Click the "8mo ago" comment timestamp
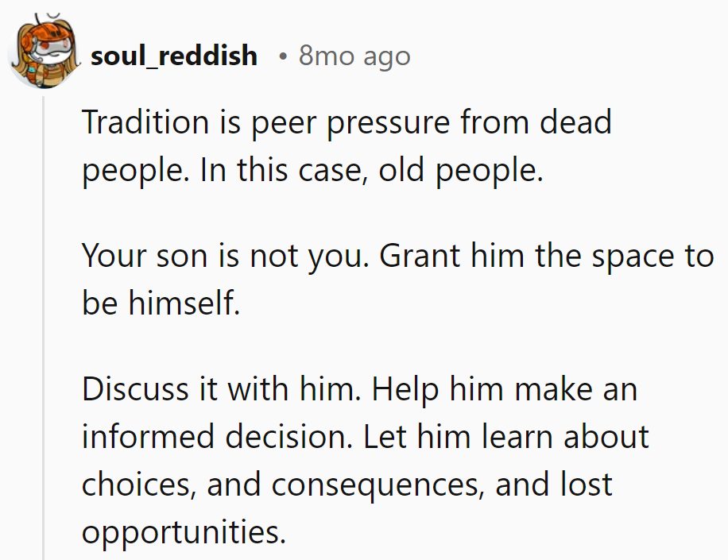The image size is (728, 560). tap(354, 56)
